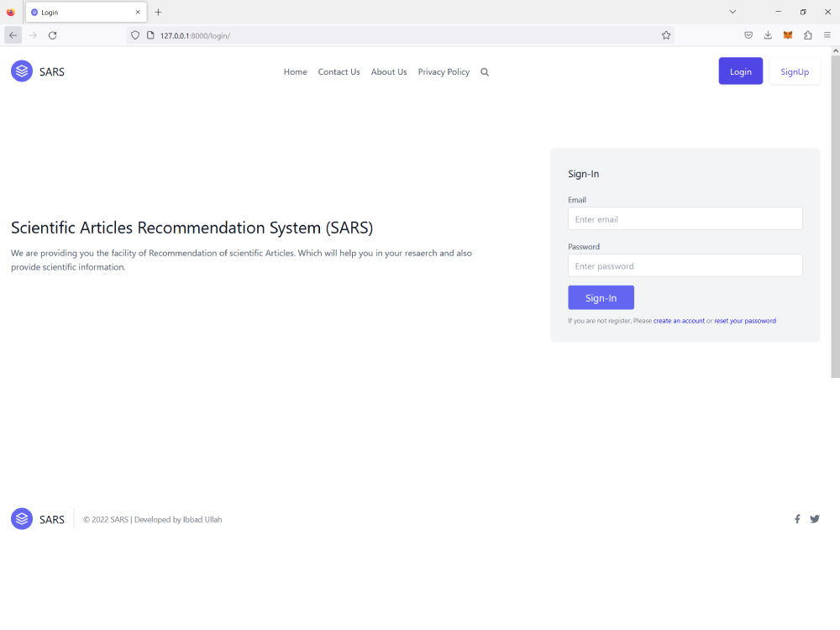Click the search magnifier icon in navbar
This screenshot has width=840, height=630.
485,71
